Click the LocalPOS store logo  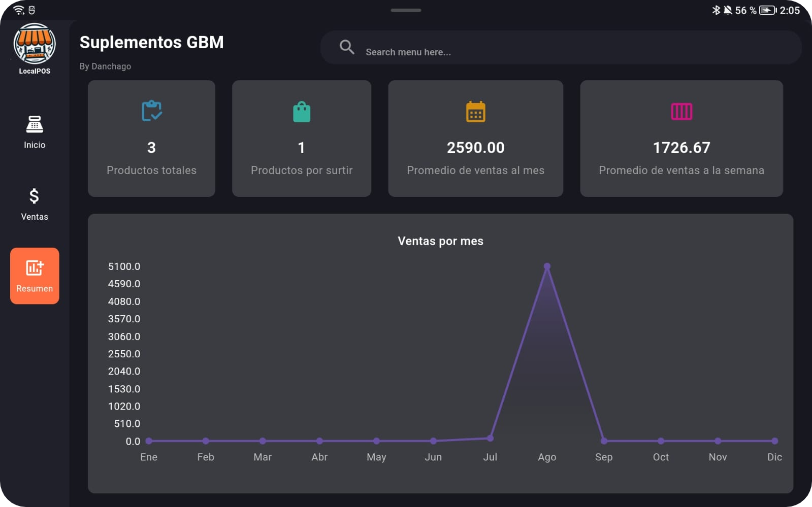pyautogui.click(x=35, y=44)
